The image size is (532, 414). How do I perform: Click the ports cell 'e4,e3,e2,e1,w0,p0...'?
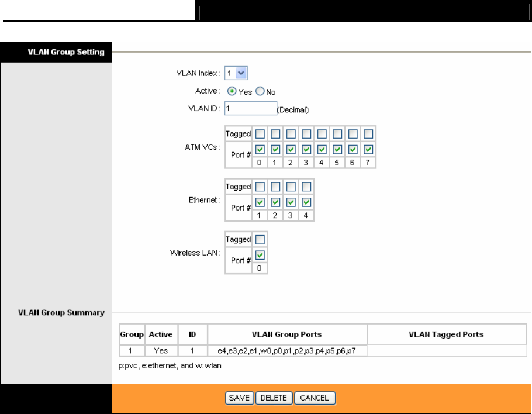tap(287, 350)
